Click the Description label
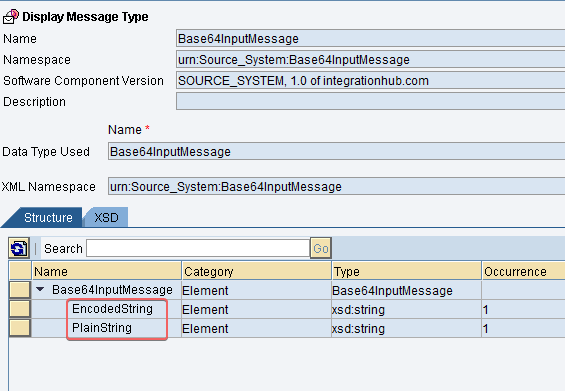Image resolution: width=565 pixels, height=391 pixels. click(x=34, y=102)
